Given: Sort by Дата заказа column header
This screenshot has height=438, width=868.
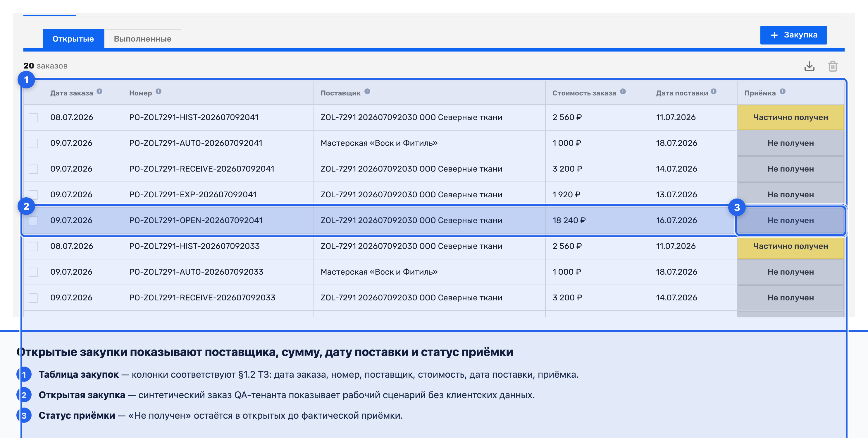Looking at the screenshot, I should pos(71,93).
